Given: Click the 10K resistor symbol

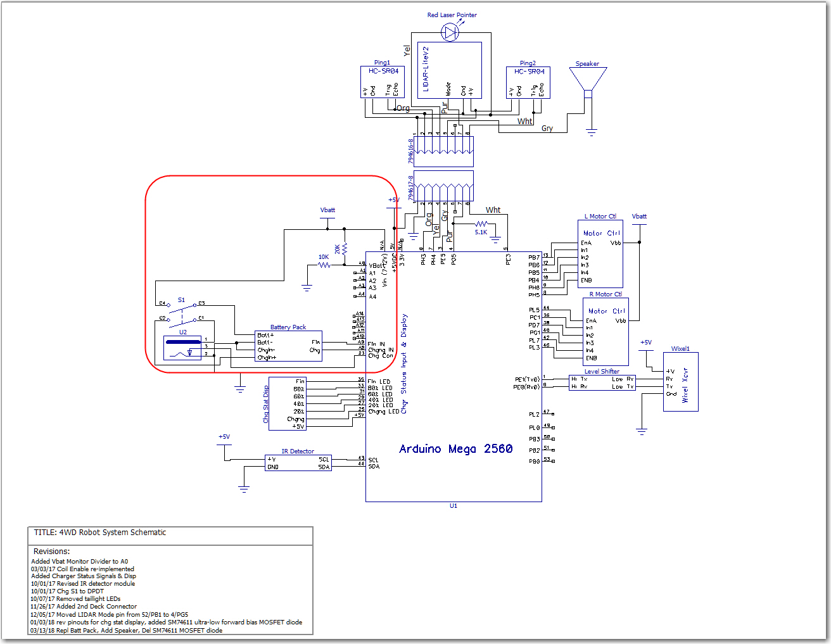Looking at the screenshot, I should coord(324,265).
